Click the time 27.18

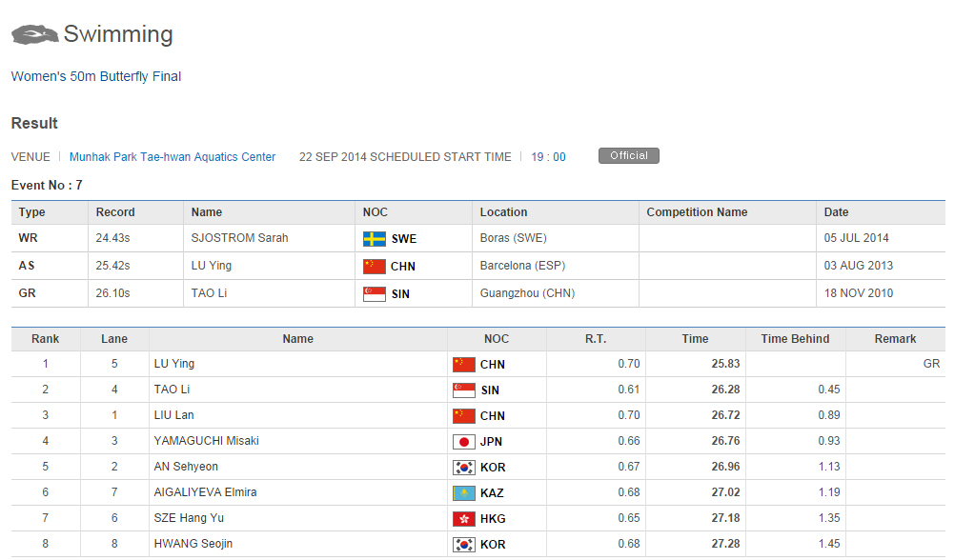pos(725,518)
